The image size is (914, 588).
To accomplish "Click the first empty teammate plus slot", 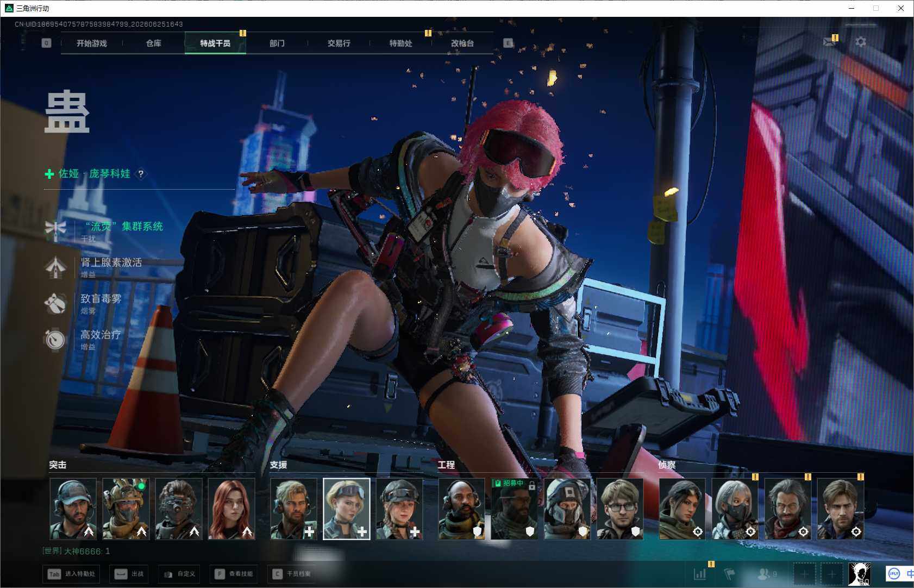I will click(805, 574).
